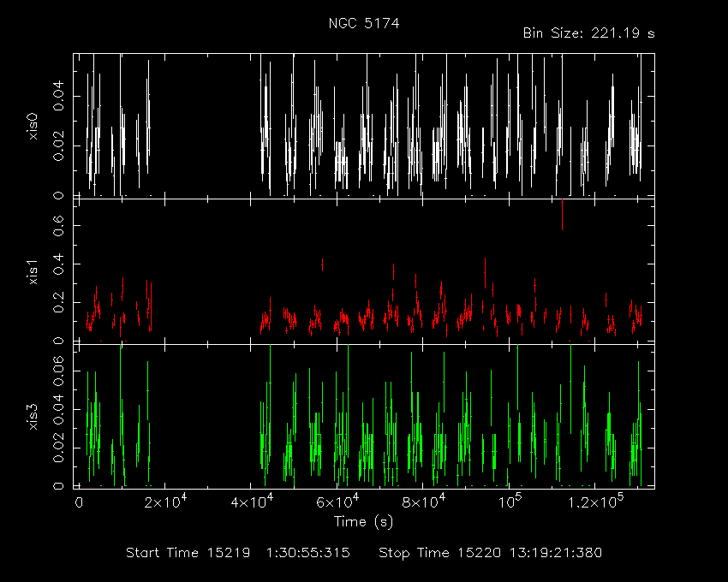Select the "Bin Size: 221.19 s" label
Image resolution: width=728 pixels, height=582 pixels.
[588, 33]
